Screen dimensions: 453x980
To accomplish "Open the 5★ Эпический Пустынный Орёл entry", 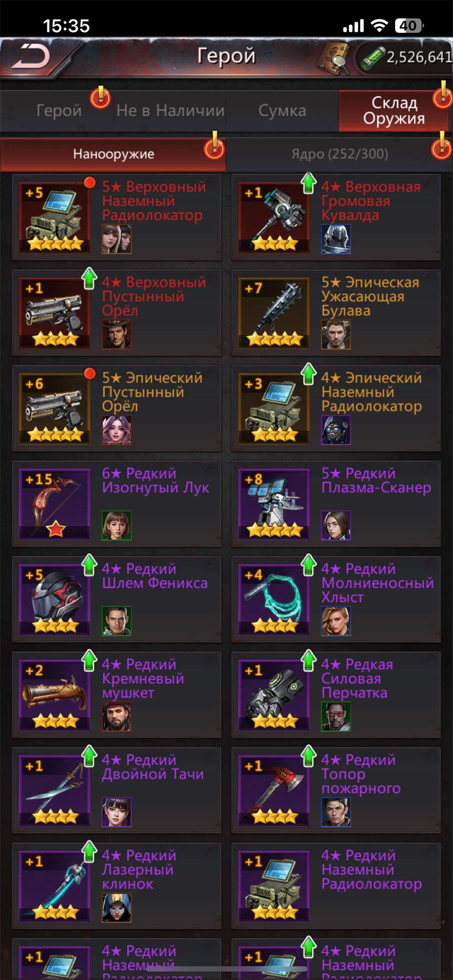I will pos(116,408).
